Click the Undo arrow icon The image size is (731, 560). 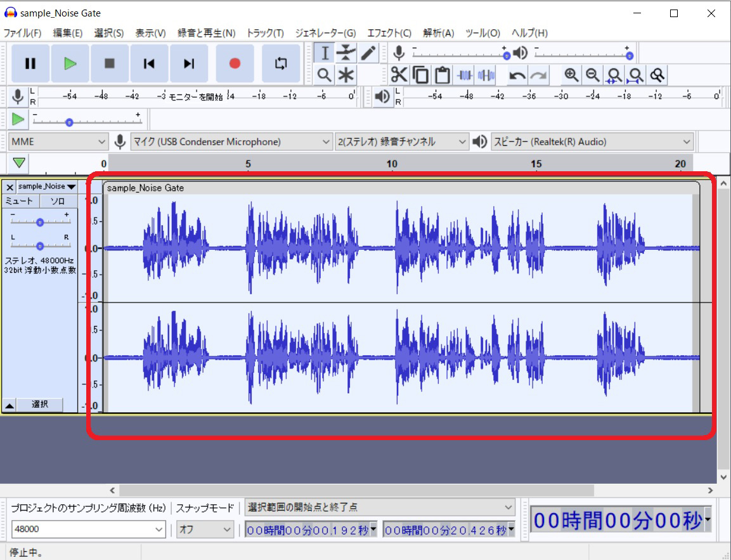[x=517, y=75]
